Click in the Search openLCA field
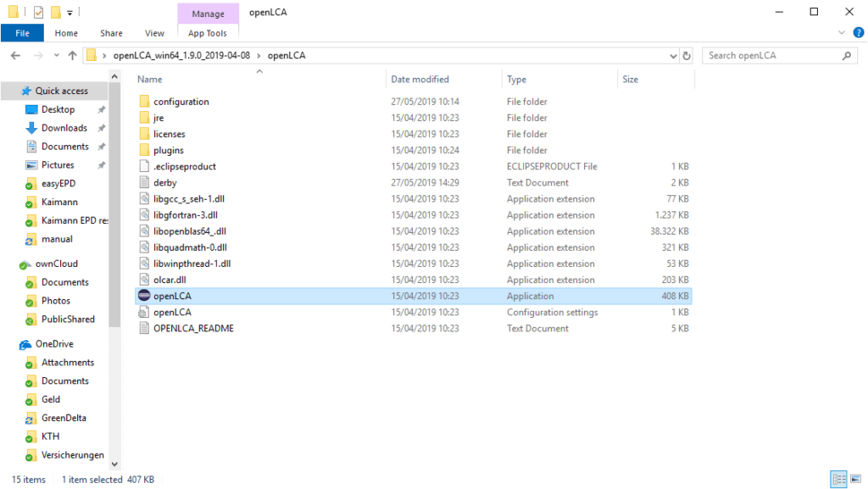The width and height of the screenshot is (868, 489). point(771,56)
